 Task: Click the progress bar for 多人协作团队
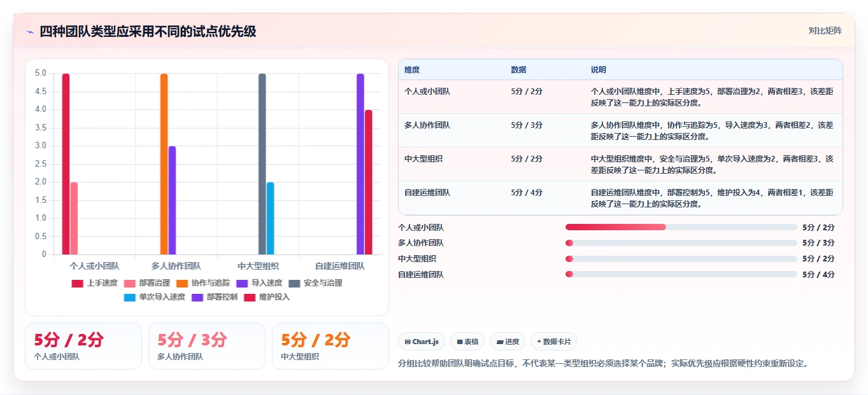(x=681, y=243)
